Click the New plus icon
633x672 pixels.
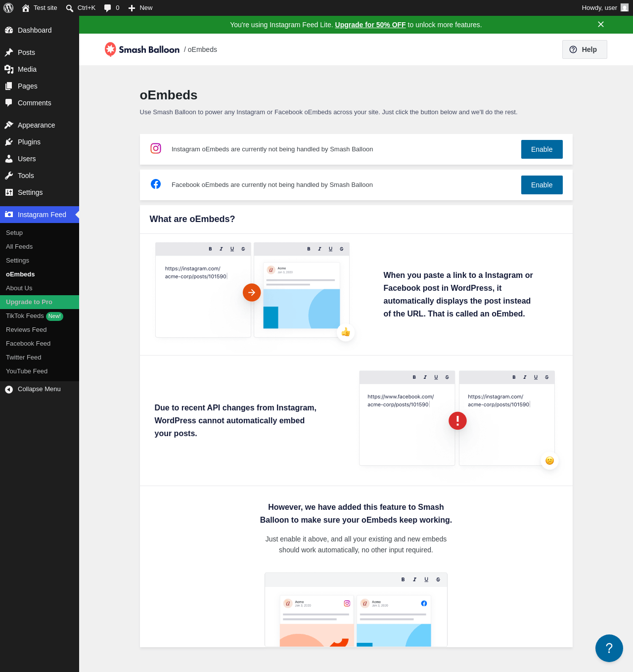coord(132,8)
